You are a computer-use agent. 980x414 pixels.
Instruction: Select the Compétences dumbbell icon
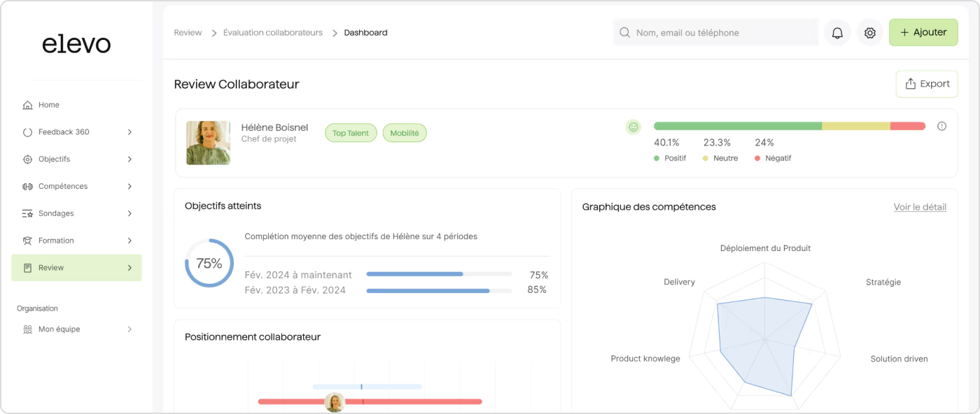(27, 187)
